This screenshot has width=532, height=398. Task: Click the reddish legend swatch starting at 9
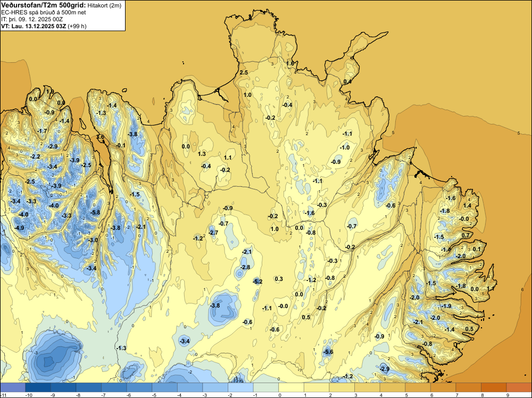pyautogui.click(x=519, y=387)
